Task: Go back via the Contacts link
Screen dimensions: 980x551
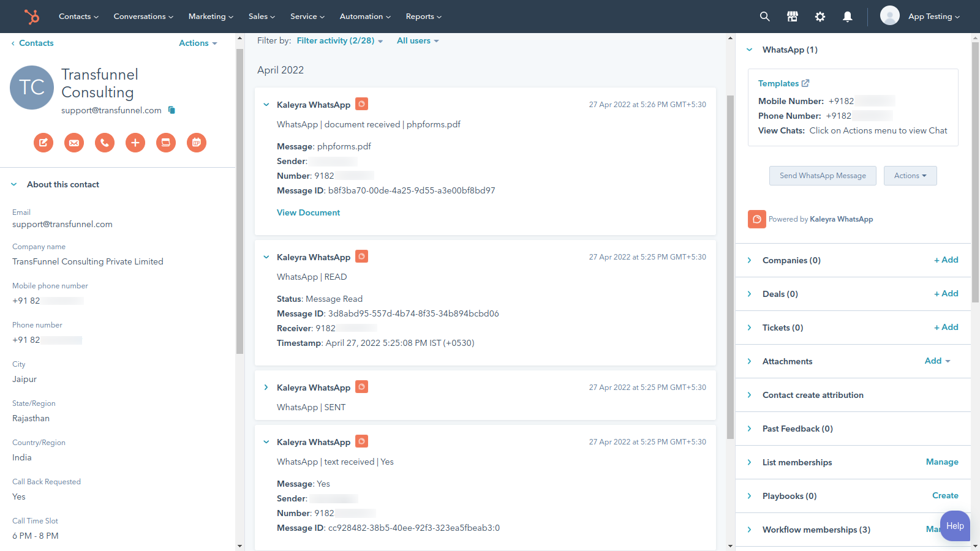Action: (32, 43)
